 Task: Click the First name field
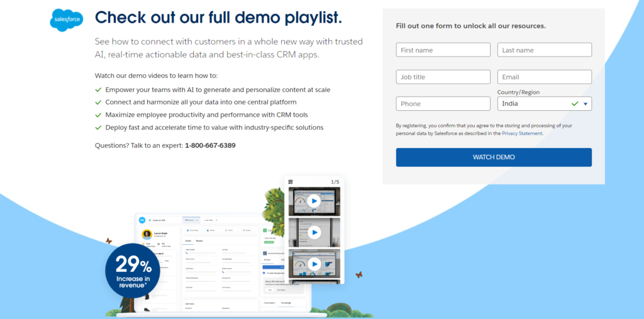(443, 50)
